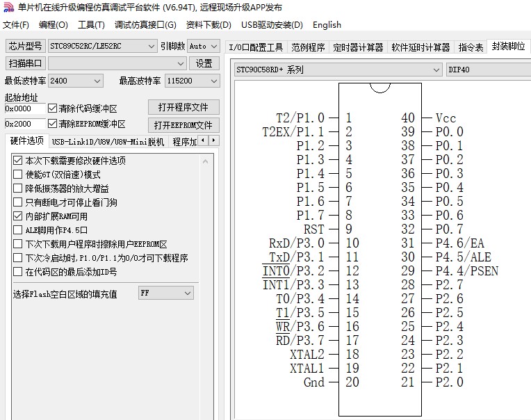Expand the serial port selection dropdown

pyautogui.click(x=117, y=63)
